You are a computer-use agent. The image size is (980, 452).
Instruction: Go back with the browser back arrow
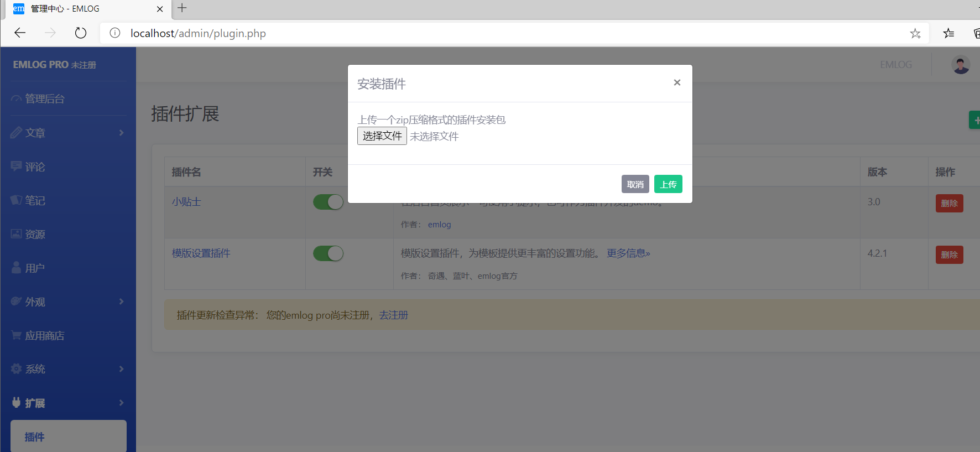20,33
